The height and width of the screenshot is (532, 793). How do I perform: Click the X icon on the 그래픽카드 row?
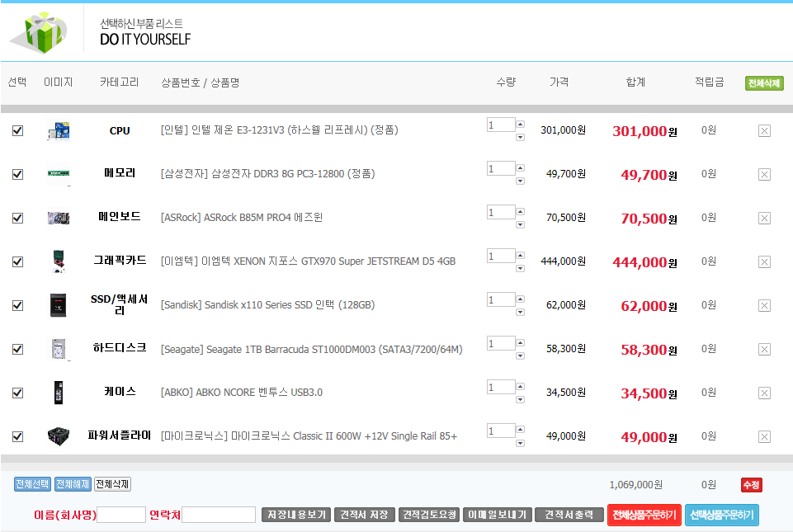(x=764, y=261)
